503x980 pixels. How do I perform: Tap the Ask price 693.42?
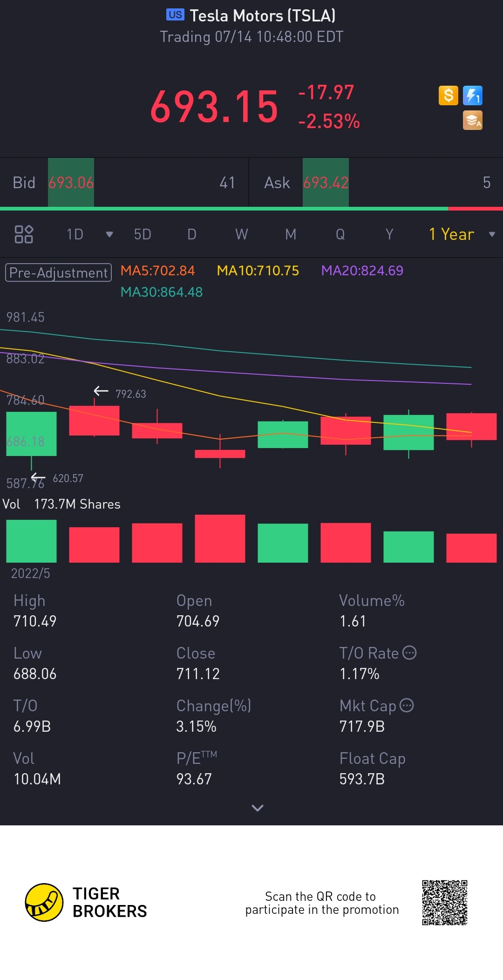(326, 183)
